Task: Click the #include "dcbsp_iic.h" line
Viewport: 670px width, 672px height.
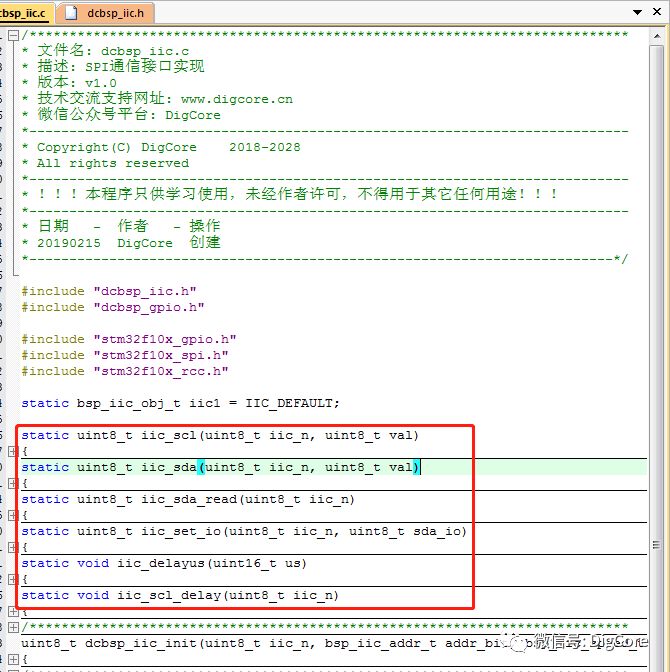Action: [109, 291]
